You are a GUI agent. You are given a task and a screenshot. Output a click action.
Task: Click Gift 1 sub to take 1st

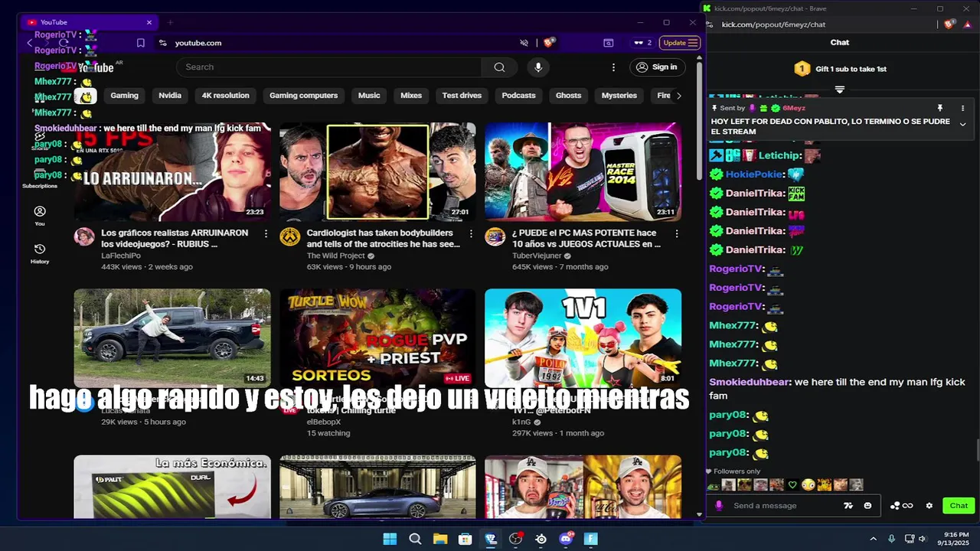(x=840, y=69)
